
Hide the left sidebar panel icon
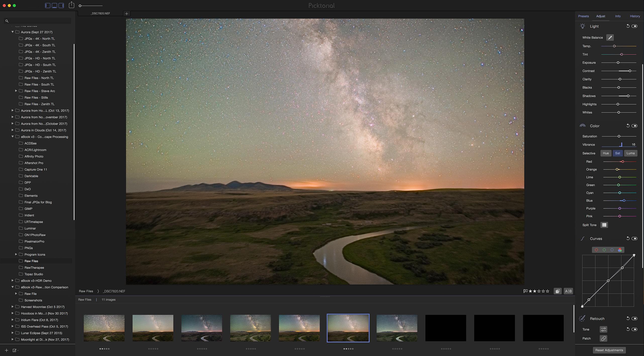(x=47, y=5)
